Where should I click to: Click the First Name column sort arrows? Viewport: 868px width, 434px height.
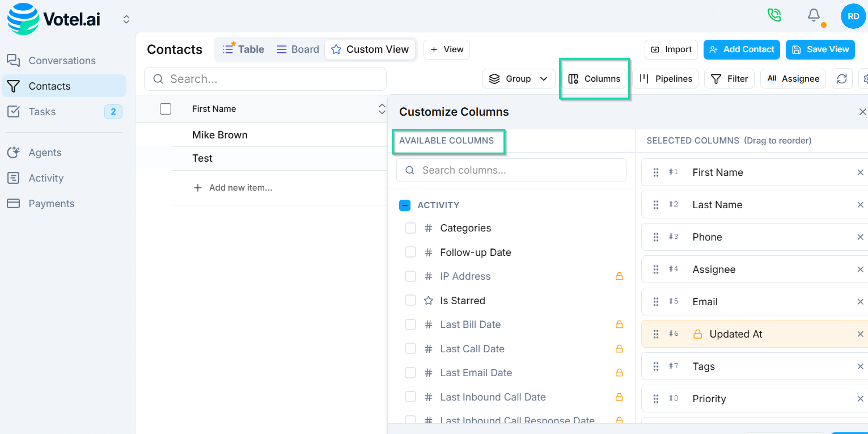coord(382,109)
